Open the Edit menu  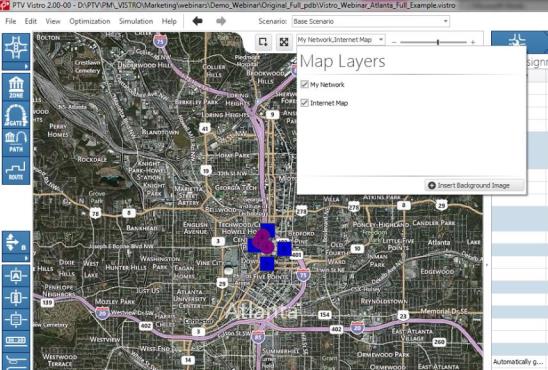[31, 21]
